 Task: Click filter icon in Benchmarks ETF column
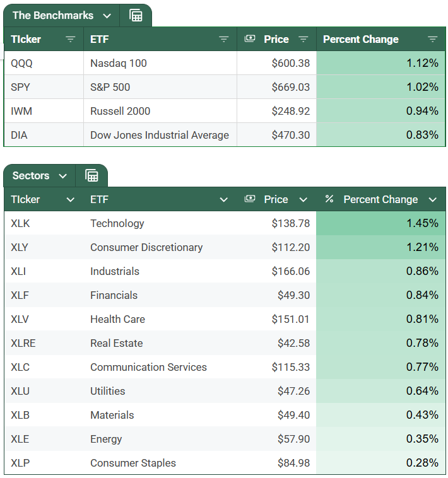pos(224,39)
